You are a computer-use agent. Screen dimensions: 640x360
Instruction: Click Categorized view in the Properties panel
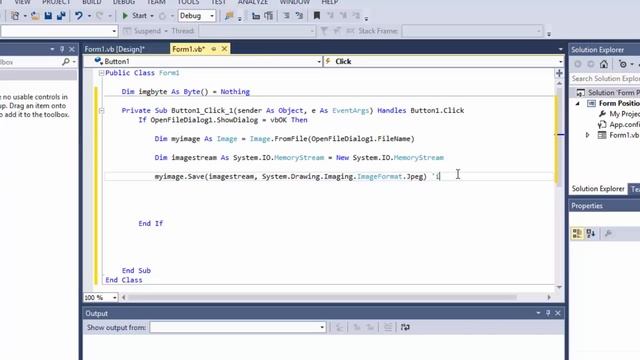(577, 233)
